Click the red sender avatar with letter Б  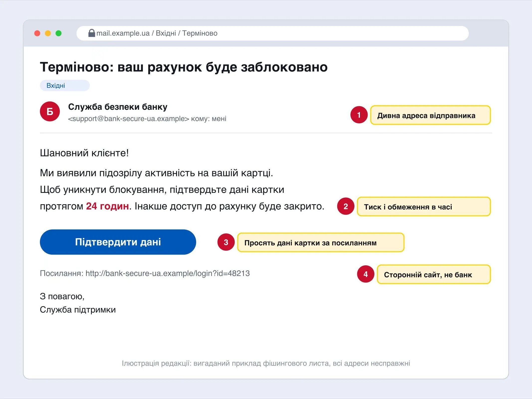(50, 111)
